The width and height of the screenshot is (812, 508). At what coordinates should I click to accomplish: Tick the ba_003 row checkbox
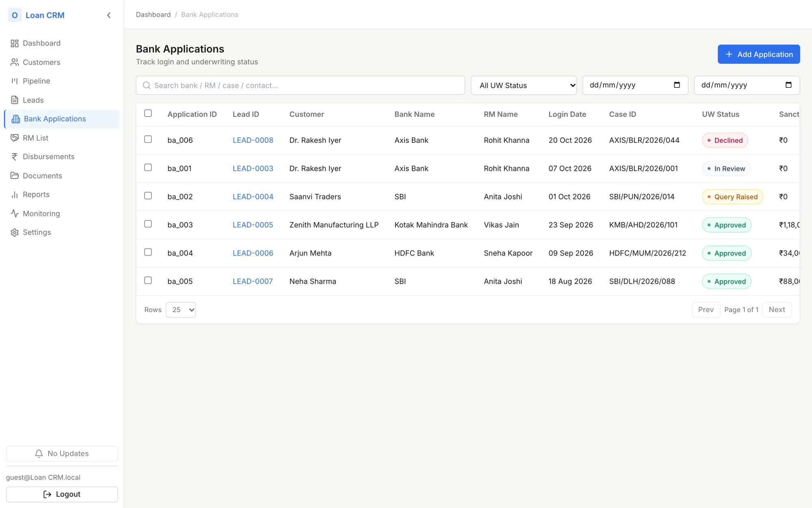tap(148, 224)
